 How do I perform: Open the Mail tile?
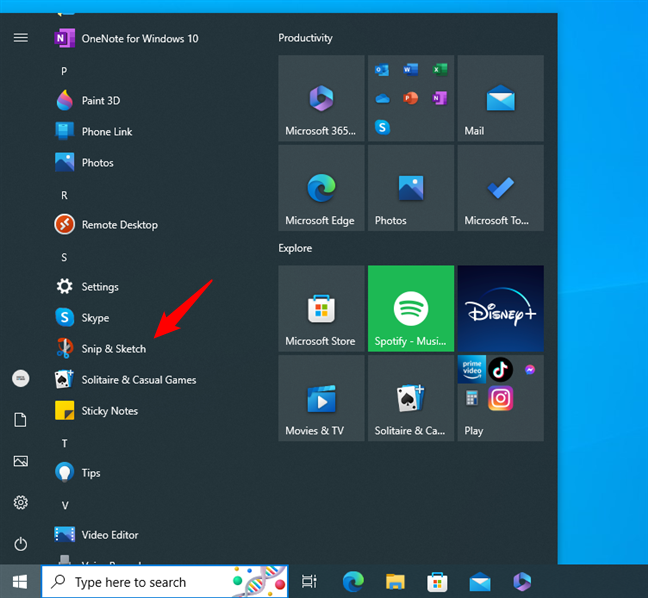(x=500, y=98)
